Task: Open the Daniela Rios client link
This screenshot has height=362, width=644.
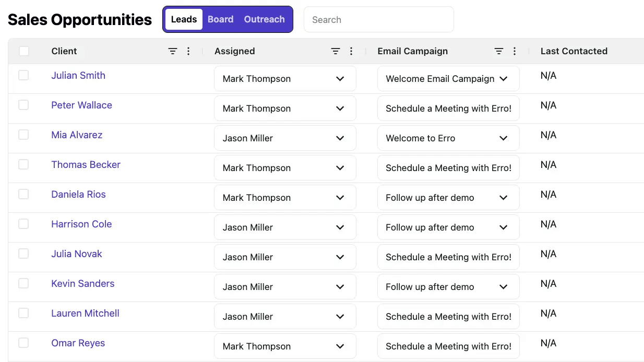Action: (x=78, y=194)
